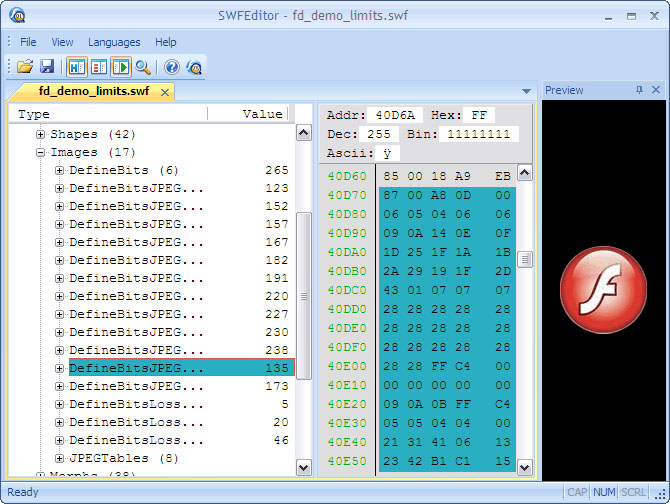Click the Addr input field
The height and width of the screenshot is (504, 670).
(x=394, y=115)
